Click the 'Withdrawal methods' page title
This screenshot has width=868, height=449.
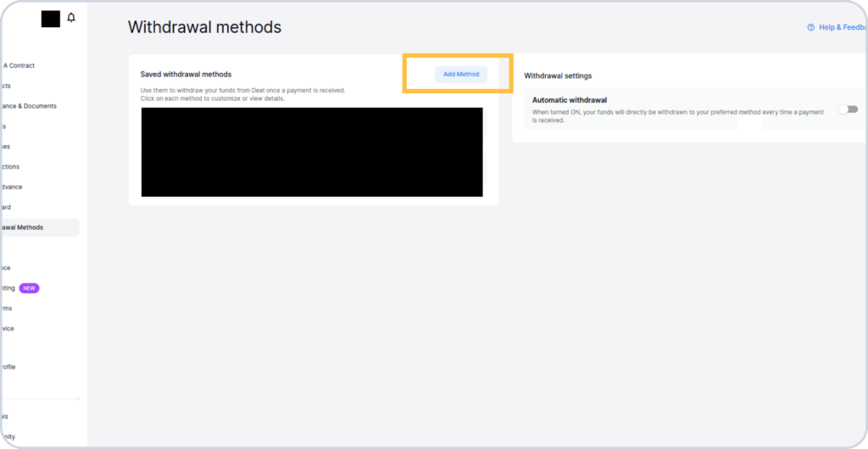(x=205, y=27)
